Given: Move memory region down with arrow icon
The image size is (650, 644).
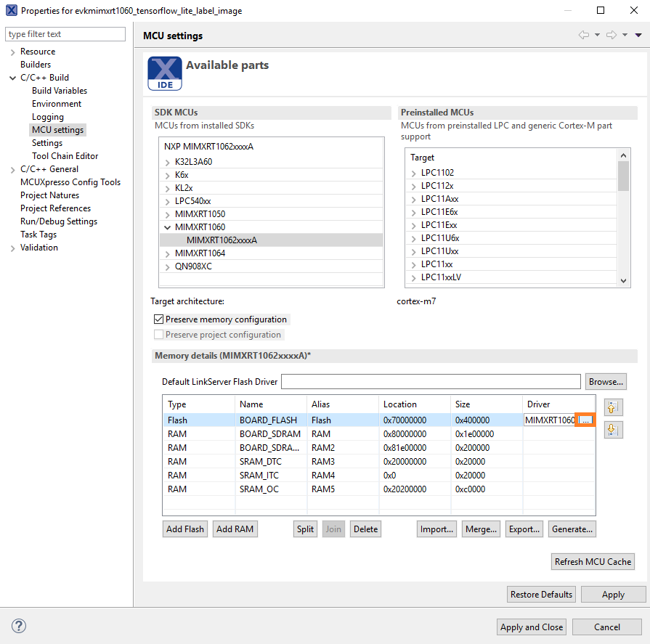Looking at the screenshot, I should click(x=613, y=430).
